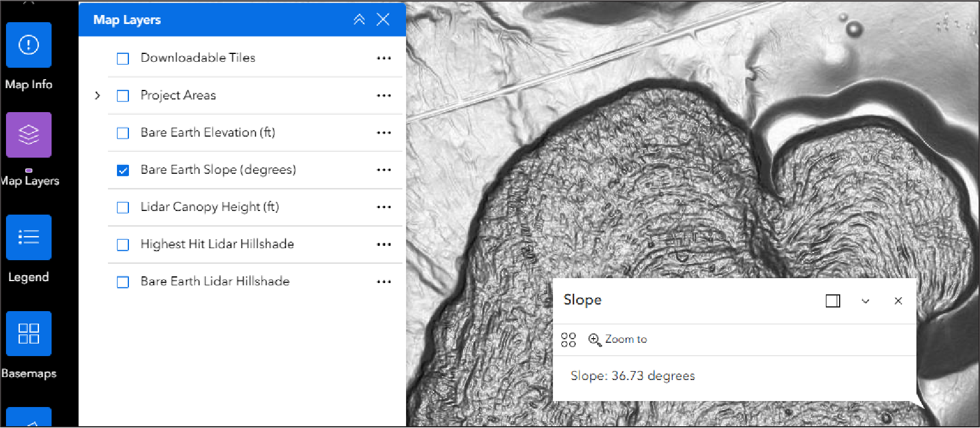Open the popup actions grid icon

[x=569, y=340]
